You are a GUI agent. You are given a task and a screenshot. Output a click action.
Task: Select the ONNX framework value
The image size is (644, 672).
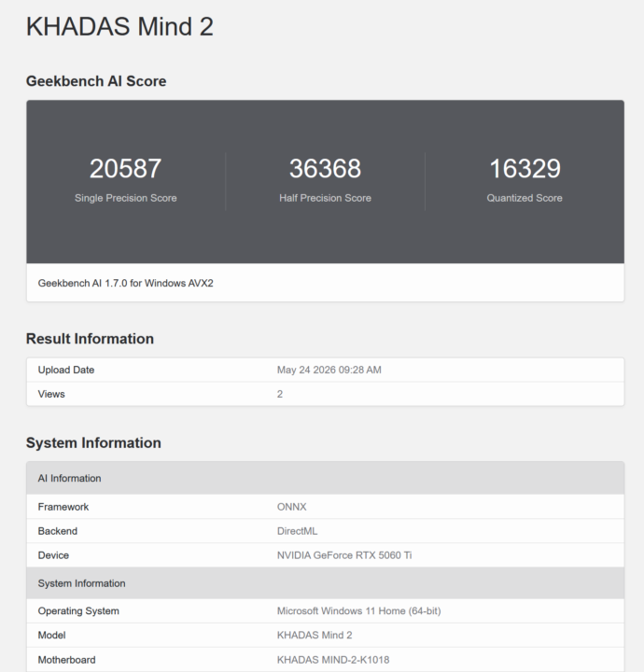coord(292,507)
